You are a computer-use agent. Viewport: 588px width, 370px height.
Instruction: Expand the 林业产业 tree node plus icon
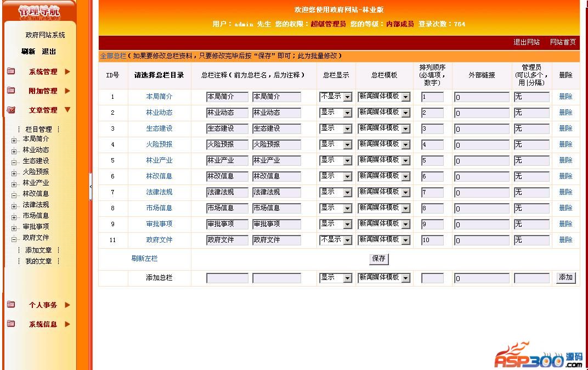coord(14,184)
